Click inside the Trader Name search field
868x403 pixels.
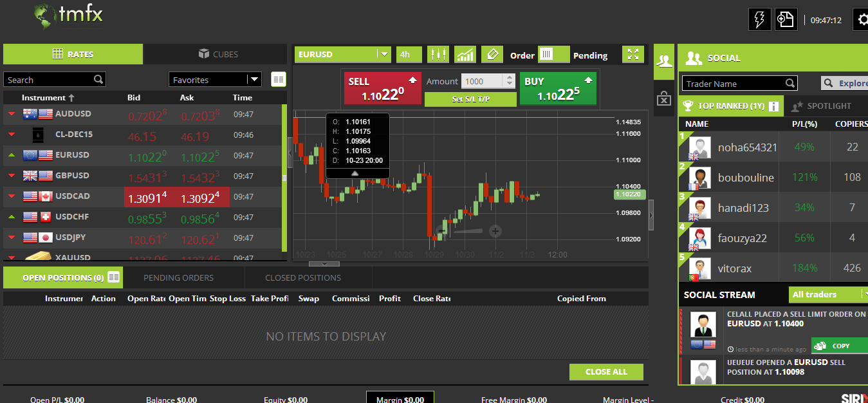734,82
